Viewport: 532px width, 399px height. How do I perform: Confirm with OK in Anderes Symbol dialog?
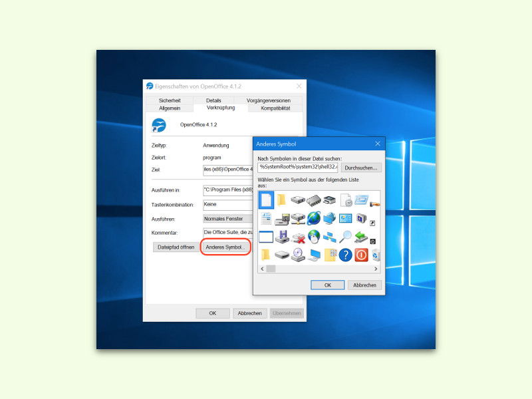pos(327,285)
